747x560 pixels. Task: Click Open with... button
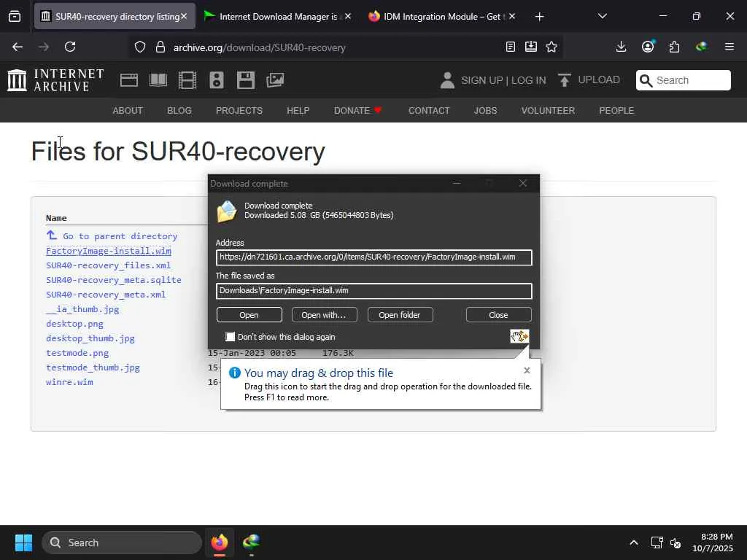click(x=324, y=315)
